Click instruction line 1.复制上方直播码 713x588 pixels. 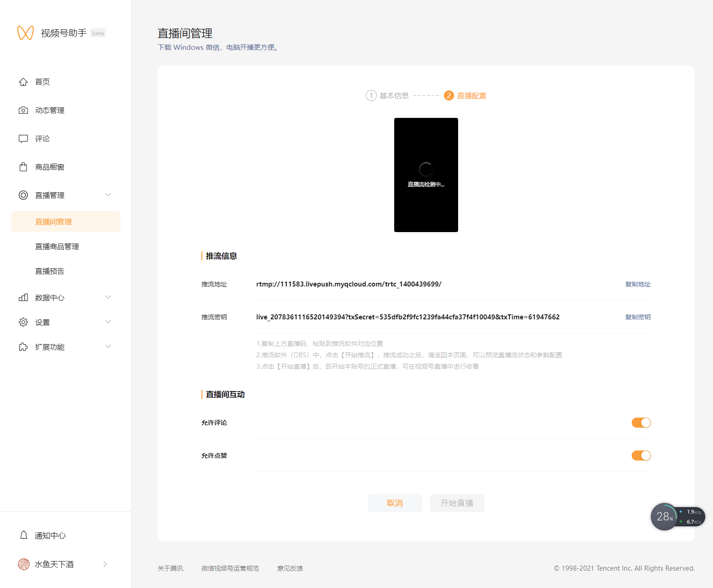pos(320,344)
